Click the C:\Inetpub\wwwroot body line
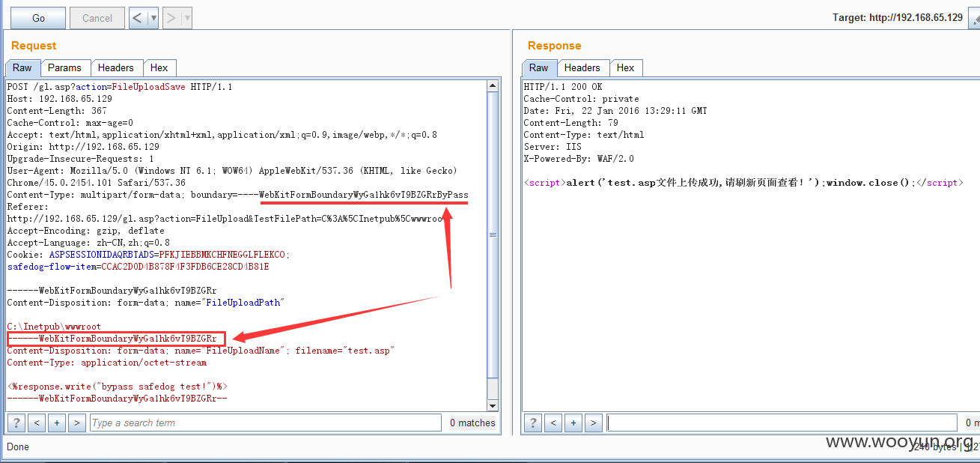This screenshot has height=463, width=980. [x=54, y=327]
